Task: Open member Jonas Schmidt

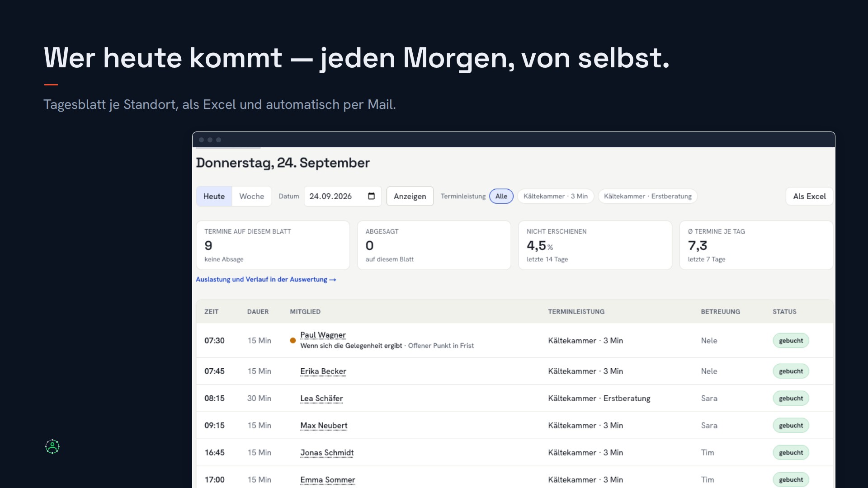Action: click(x=327, y=452)
